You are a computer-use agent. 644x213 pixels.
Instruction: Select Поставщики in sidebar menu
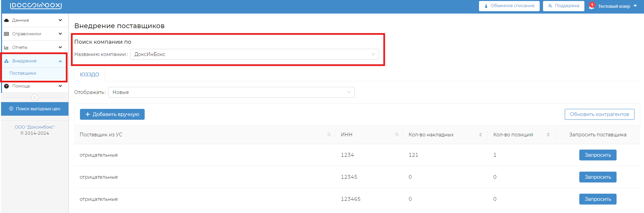click(23, 73)
